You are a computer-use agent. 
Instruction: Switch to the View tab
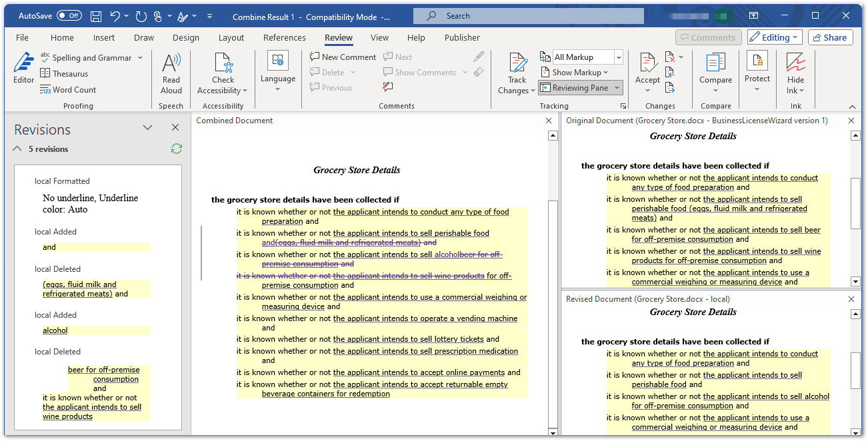click(x=379, y=38)
